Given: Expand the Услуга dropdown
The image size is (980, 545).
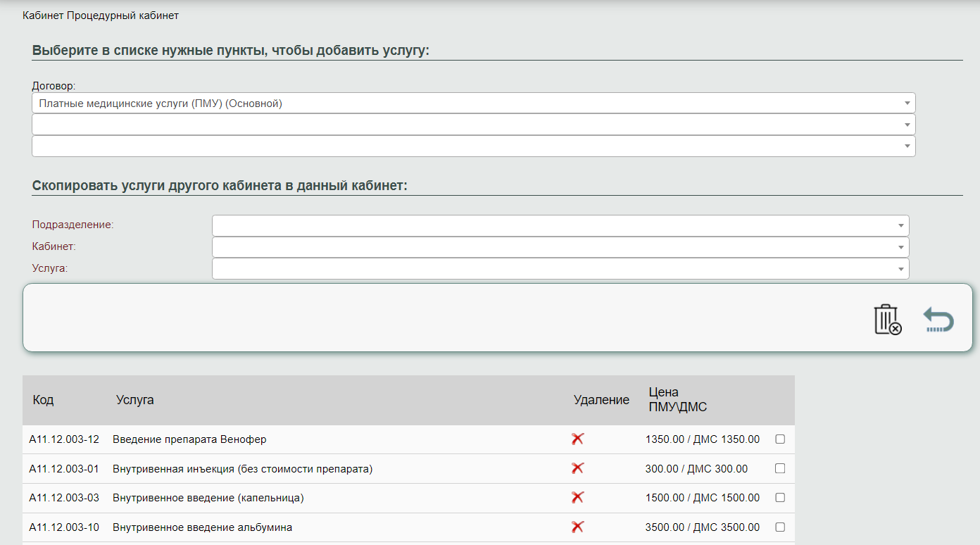Looking at the screenshot, I should click(x=560, y=268).
